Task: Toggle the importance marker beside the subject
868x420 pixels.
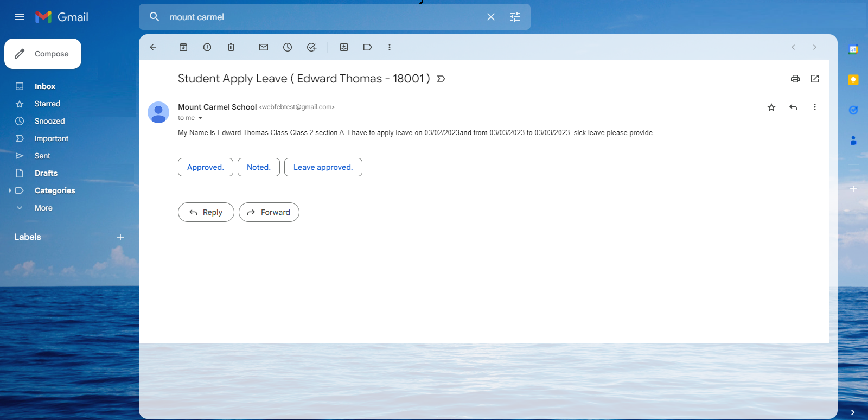Action: (x=441, y=79)
